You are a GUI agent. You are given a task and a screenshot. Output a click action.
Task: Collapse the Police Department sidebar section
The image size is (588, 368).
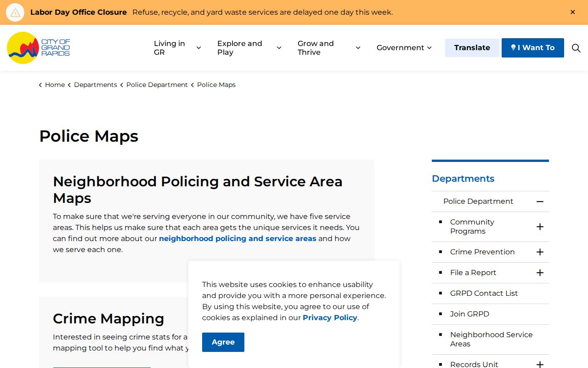point(540,201)
